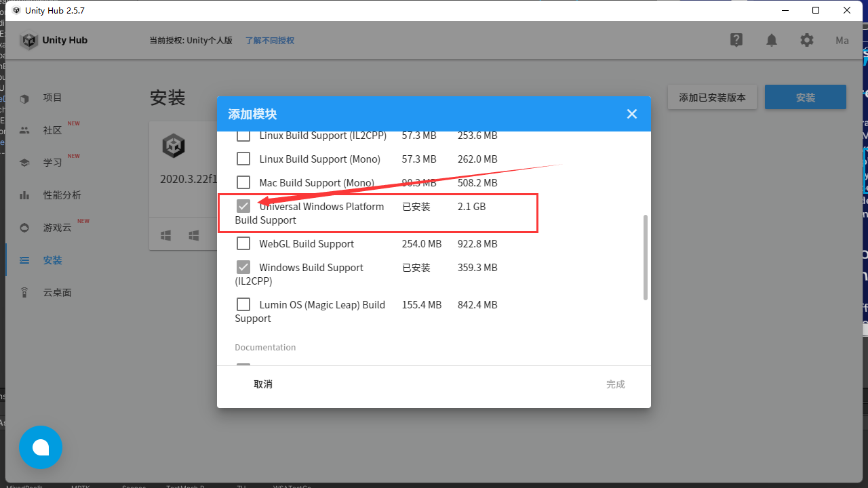Go to 项目 section

(52, 98)
